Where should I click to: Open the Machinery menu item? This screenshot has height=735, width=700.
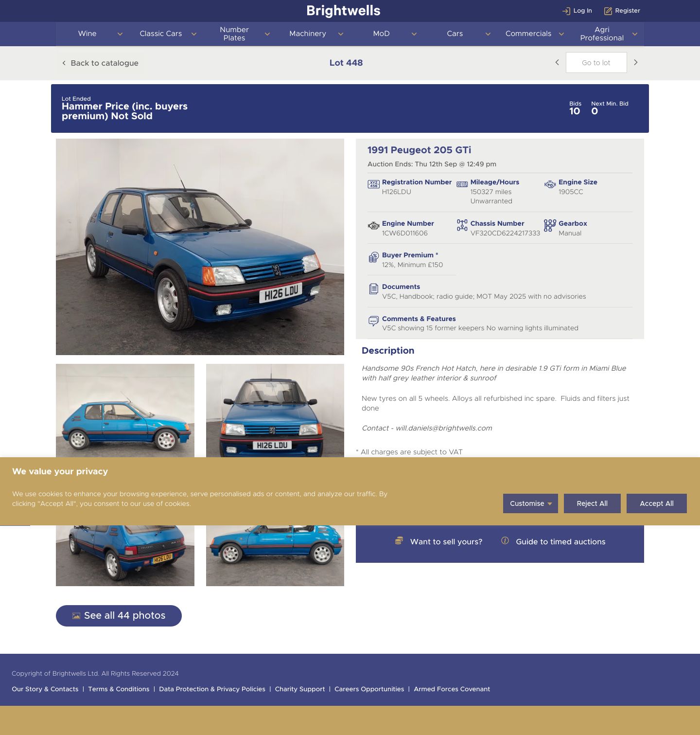click(307, 34)
